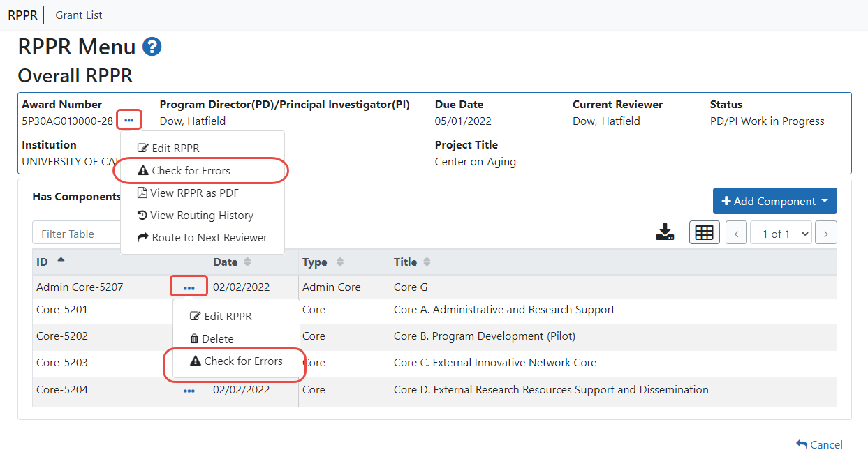Click the Filter Table input field

(77, 234)
